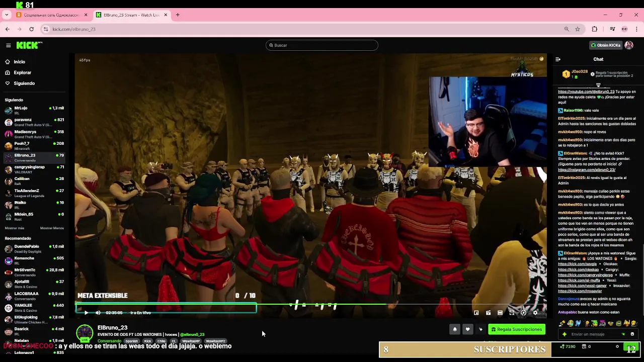644x362 pixels.
Task: Click the Chile tag
Action: 161,341
